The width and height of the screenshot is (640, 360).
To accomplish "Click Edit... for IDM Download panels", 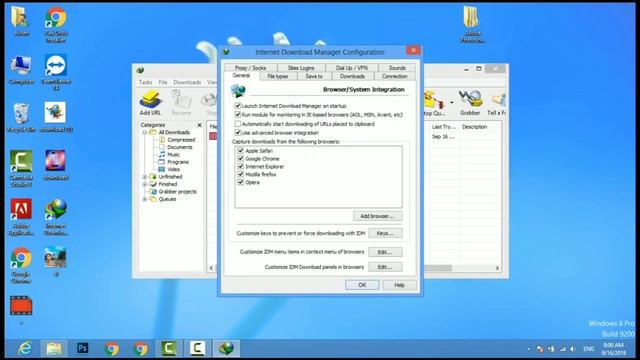I will point(385,267).
